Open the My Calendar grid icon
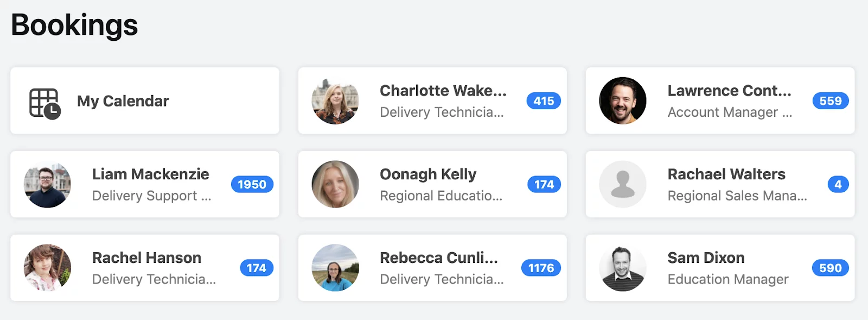Viewport: 868px width, 320px height. point(44,103)
